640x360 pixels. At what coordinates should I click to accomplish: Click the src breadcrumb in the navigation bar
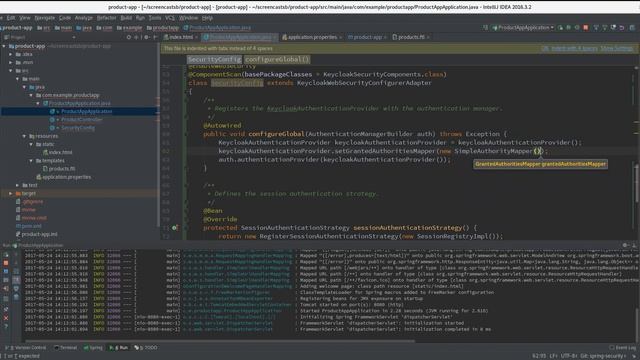(43, 28)
